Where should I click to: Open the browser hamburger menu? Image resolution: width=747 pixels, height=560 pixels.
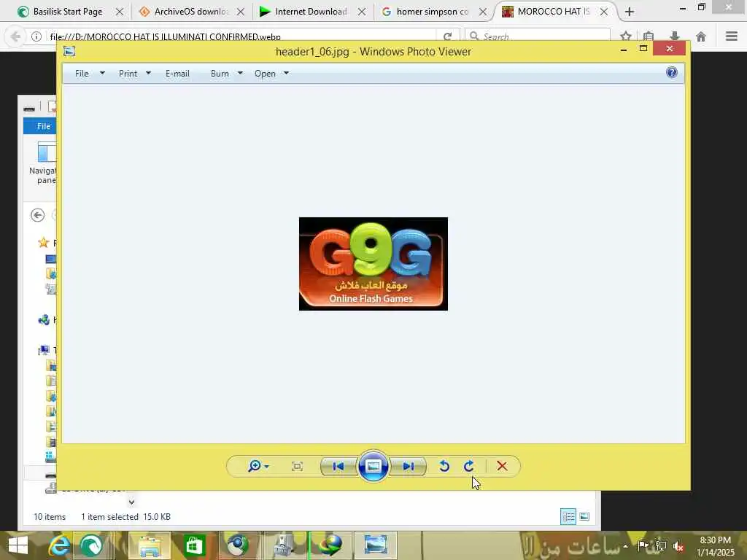(732, 36)
